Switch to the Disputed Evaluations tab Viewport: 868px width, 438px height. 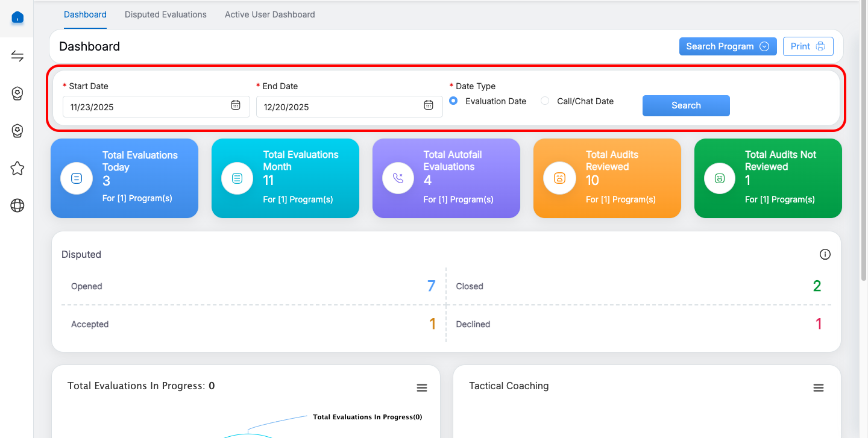tap(165, 14)
